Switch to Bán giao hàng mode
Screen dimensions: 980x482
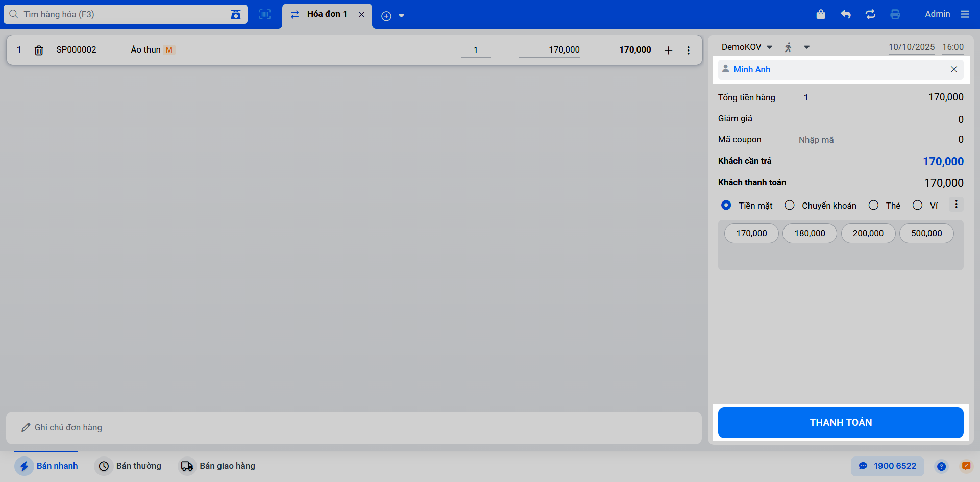[217, 466]
